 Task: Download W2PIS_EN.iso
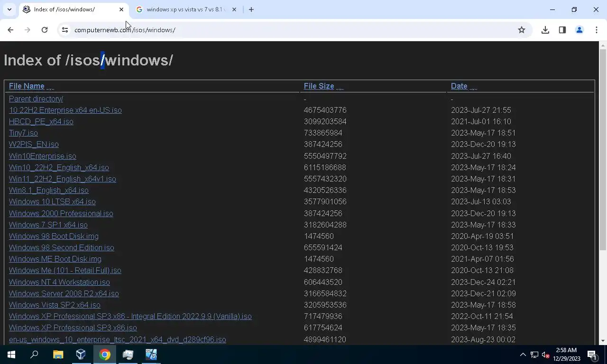34,144
